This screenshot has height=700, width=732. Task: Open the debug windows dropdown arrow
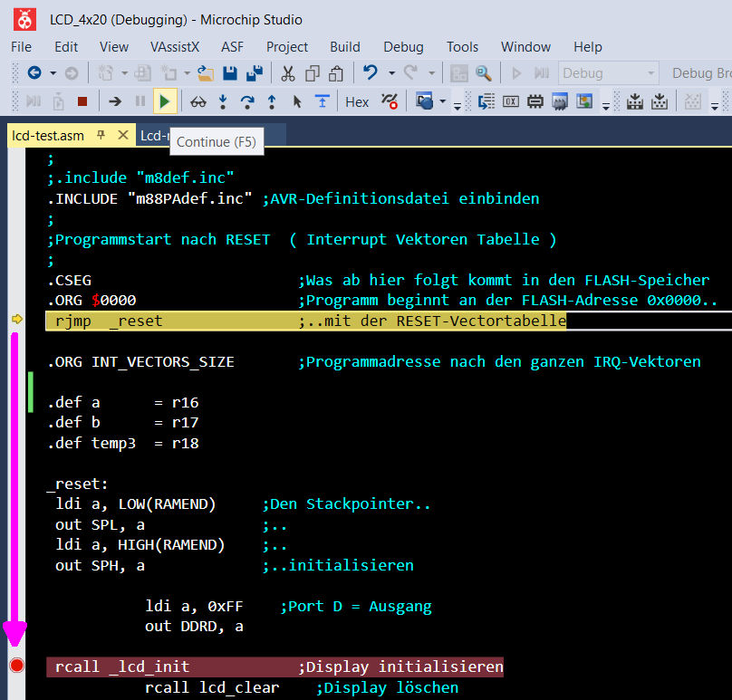point(443,101)
